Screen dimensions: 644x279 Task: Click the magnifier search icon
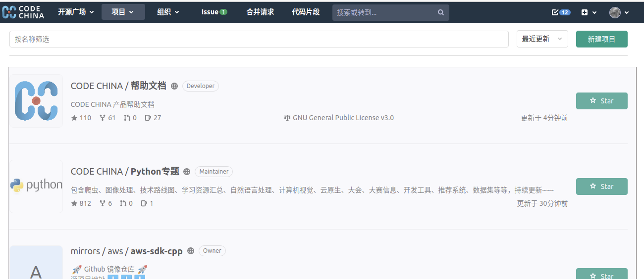point(441,13)
